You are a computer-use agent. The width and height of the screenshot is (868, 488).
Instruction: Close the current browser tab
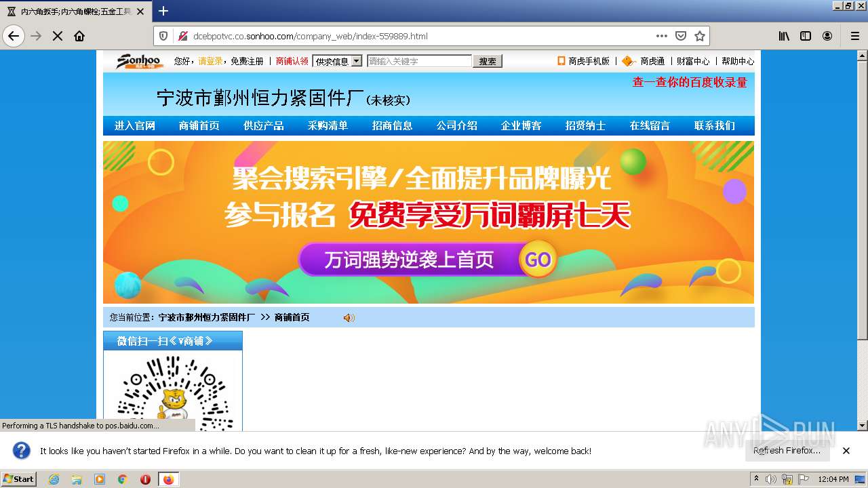140,12
